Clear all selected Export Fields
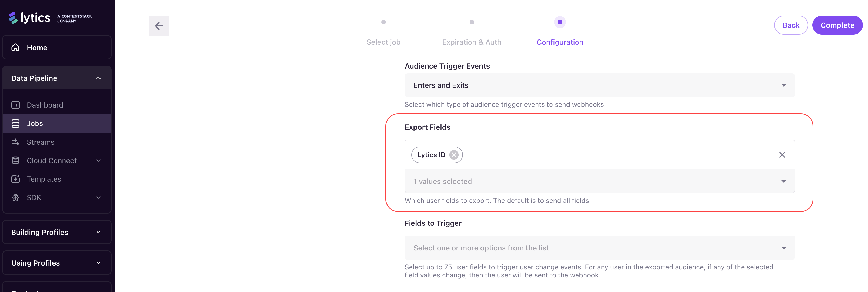Image resolution: width=868 pixels, height=292 pixels. 782,155
